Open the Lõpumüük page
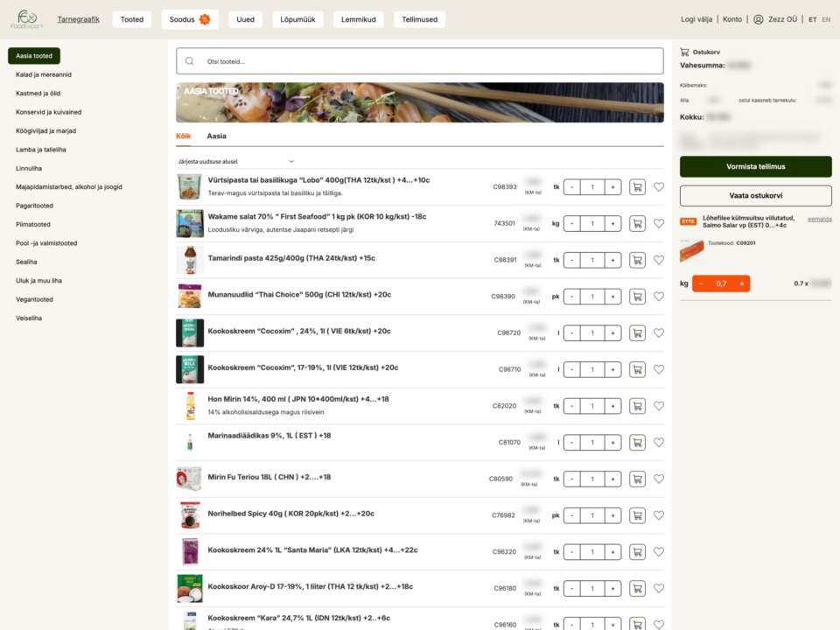The height and width of the screenshot is (630, 840). (x=297, y=19)
